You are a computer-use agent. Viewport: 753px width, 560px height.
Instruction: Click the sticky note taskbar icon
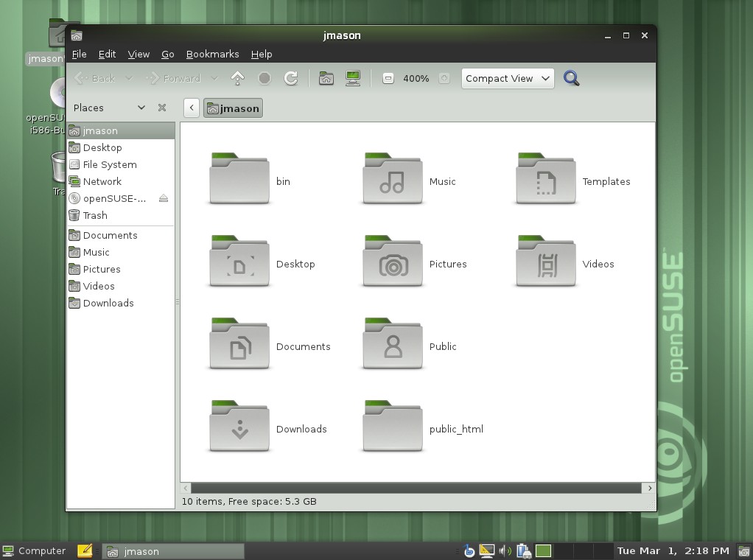point(85,551)
